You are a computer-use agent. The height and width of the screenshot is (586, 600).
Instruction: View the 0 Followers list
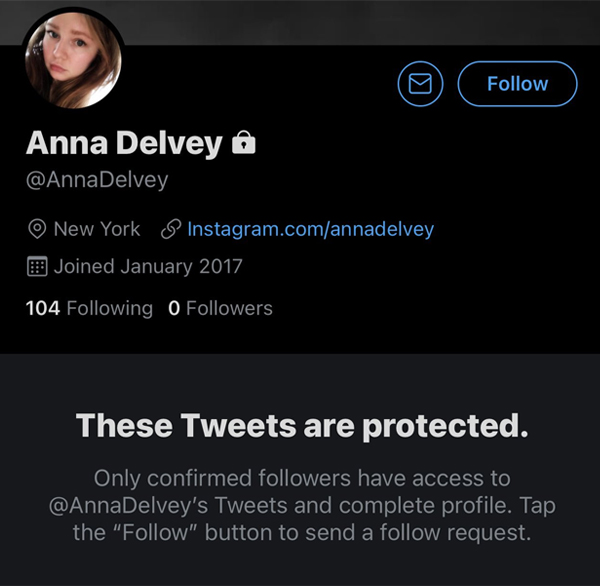coord(220,308)
